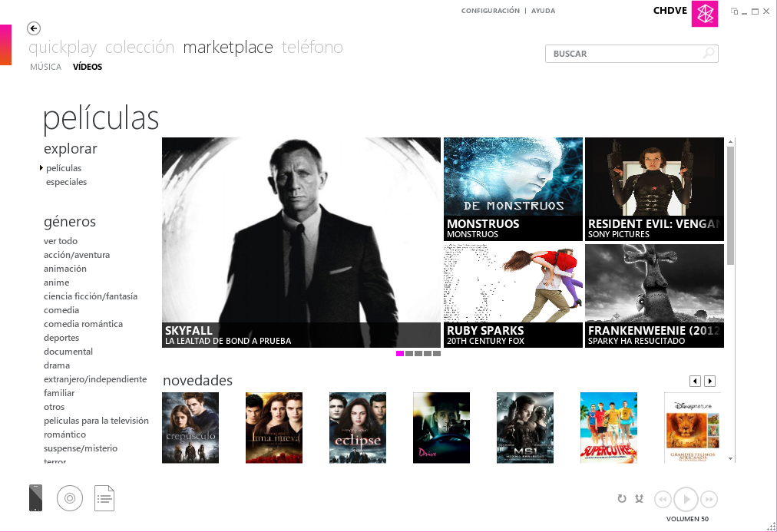Click the scrollbar down arrow
777x532 pixels.
(x=730, y=459)
